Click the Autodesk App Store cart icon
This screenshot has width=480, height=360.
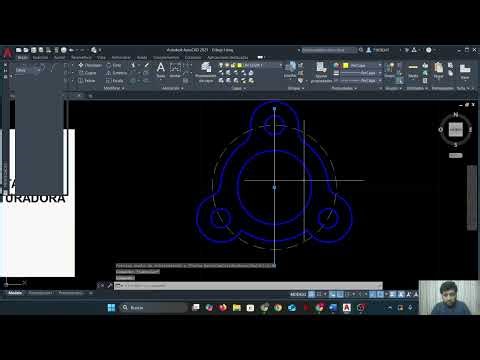pos(407,50)
